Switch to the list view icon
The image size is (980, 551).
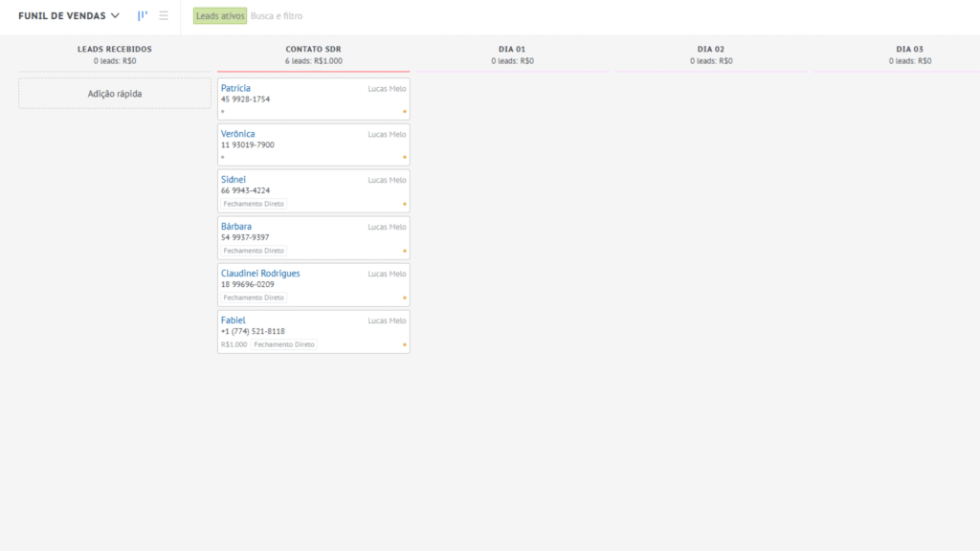pos(164,16)
